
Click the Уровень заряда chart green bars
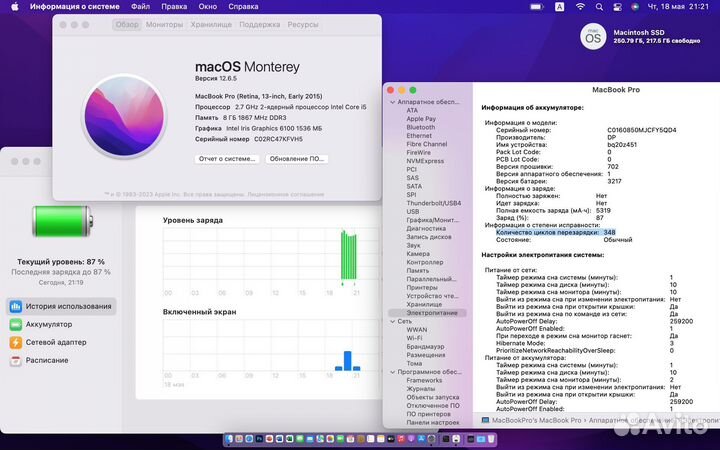coord(349,255)
